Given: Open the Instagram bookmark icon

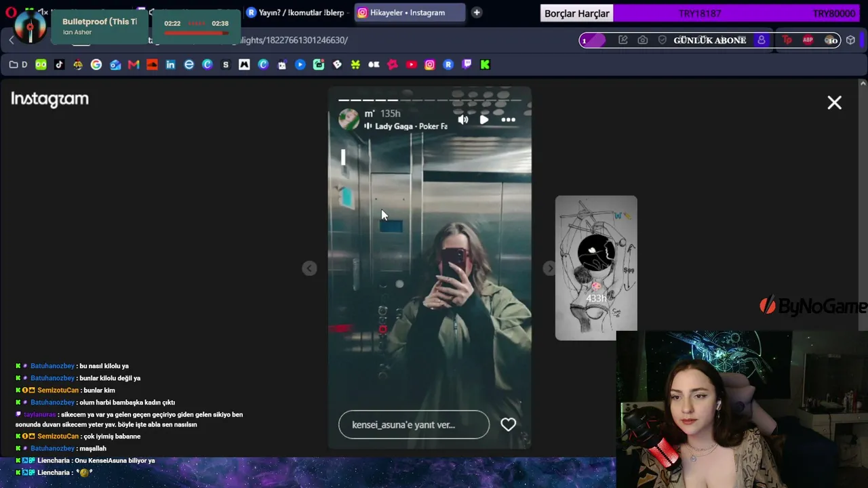Looking at the screenshot, I should pos(429,64).
